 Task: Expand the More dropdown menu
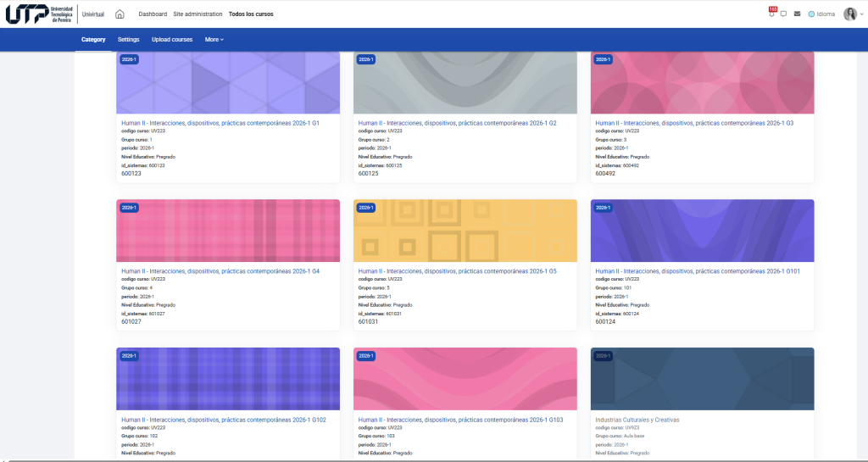tap(214, 40)
